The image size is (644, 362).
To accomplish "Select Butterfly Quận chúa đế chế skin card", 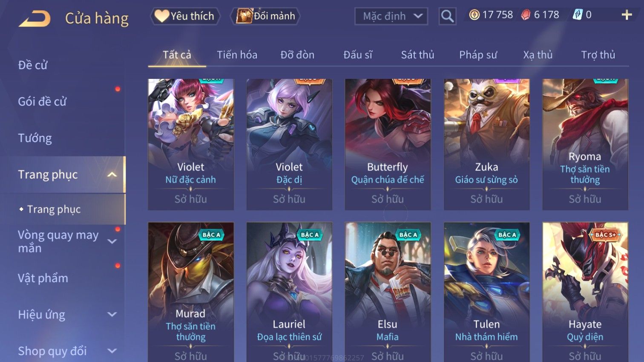I will click(388, 144).
